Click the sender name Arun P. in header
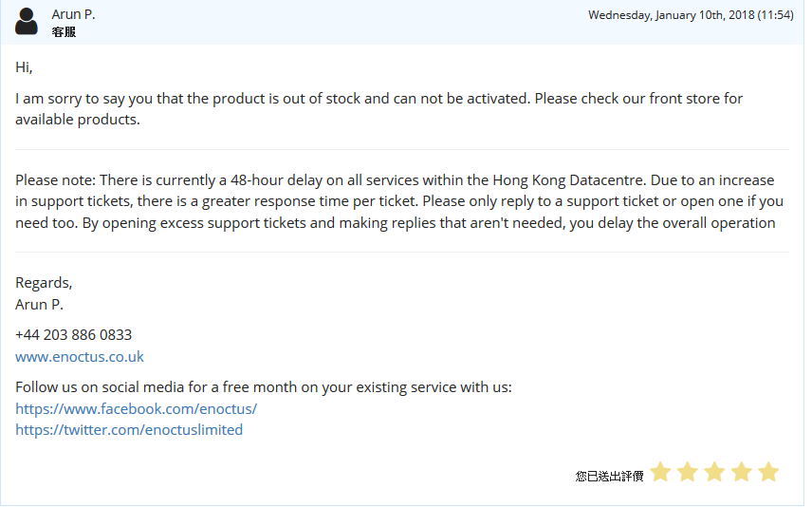This screenshot has width=812, height=507. 73,14
